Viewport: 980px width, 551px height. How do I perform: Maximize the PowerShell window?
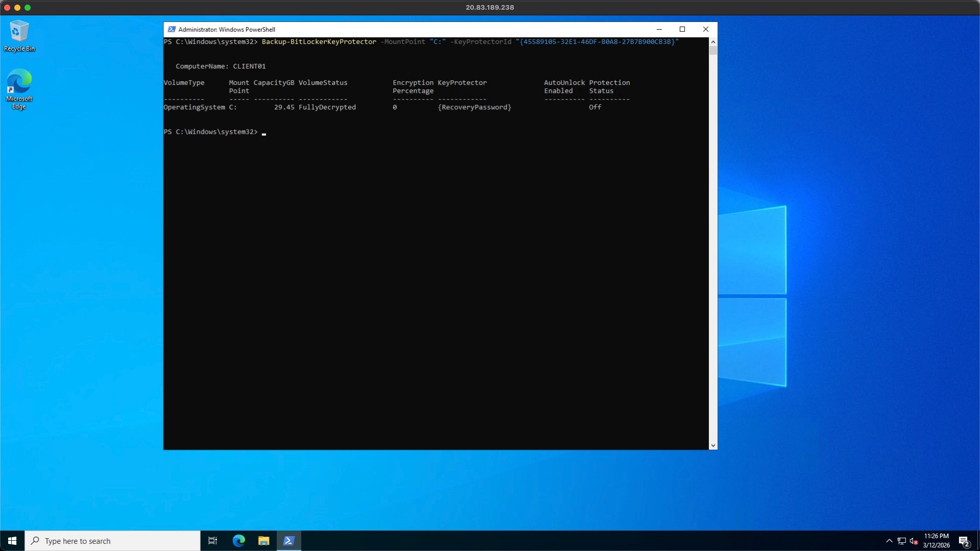pos(682,29)
